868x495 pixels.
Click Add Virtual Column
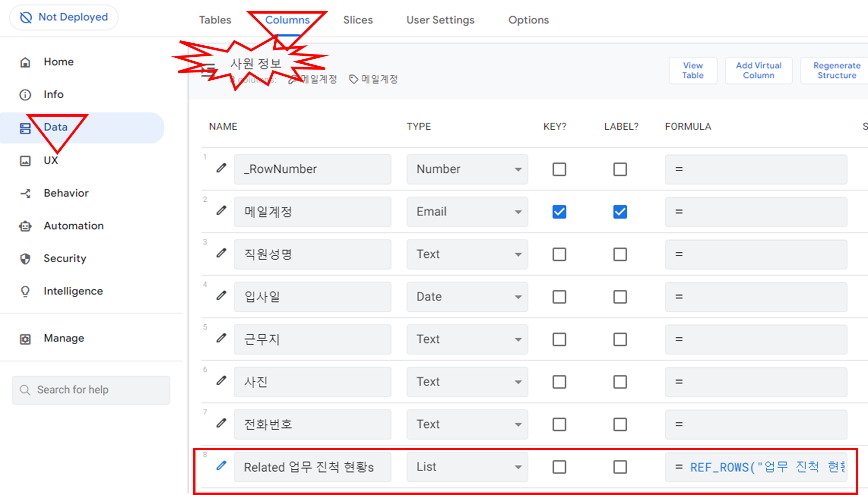tap(758, 70)
